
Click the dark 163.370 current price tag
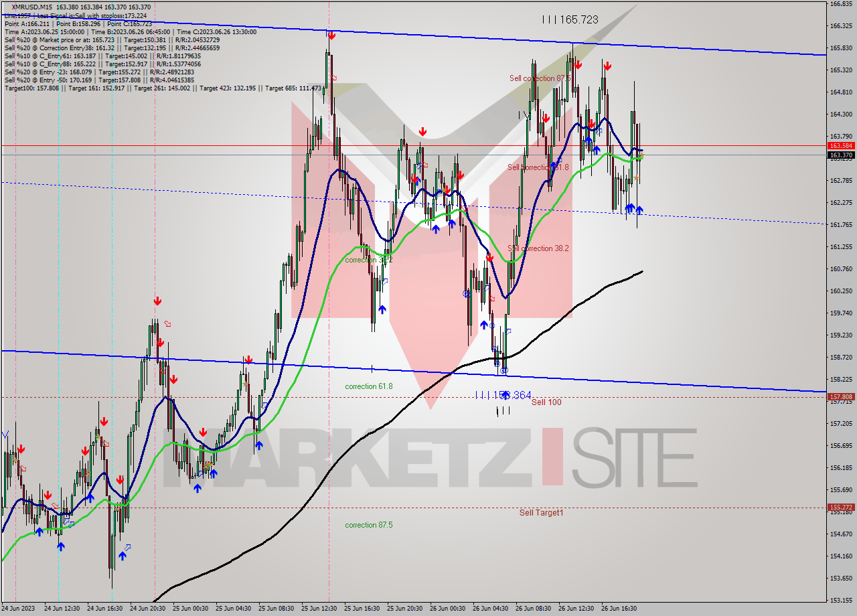click(841, 155)
